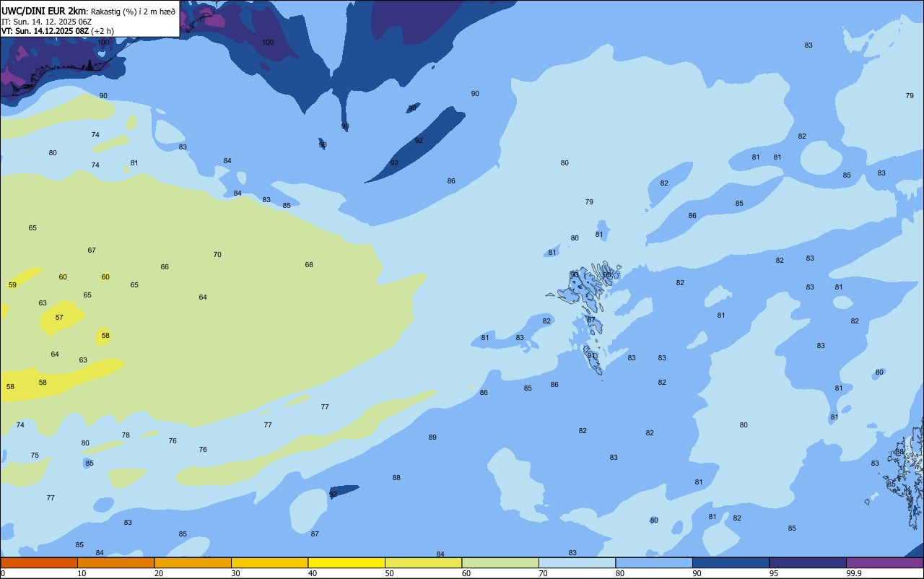Pick the light green 60–70 legend swatch

pos(500,562)
